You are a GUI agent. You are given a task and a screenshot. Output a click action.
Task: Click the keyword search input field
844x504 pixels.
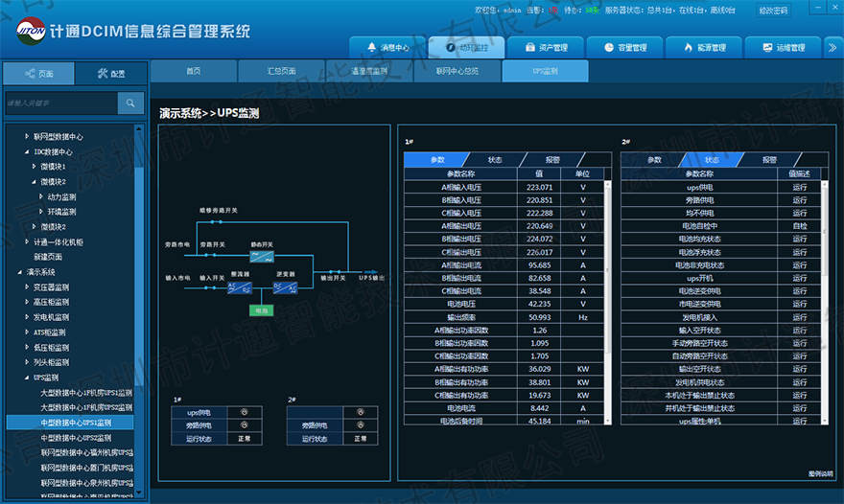(x=60, y=103)
